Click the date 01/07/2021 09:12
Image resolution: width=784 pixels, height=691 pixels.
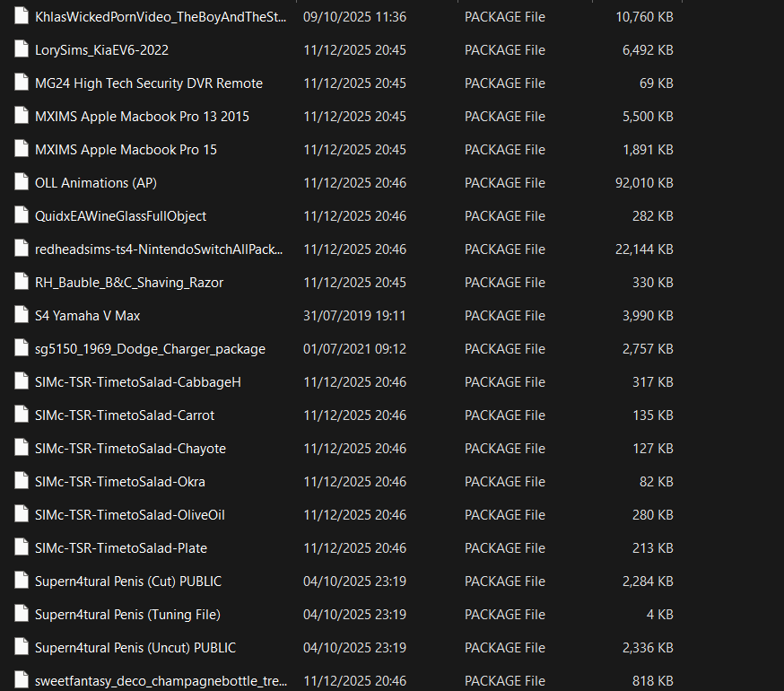354,349
